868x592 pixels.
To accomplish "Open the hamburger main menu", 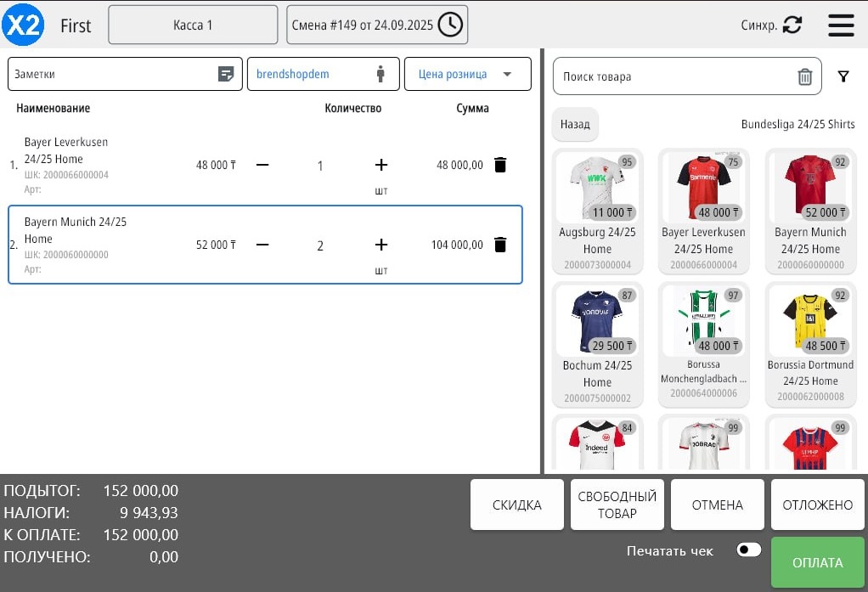I will coord(841,25).
